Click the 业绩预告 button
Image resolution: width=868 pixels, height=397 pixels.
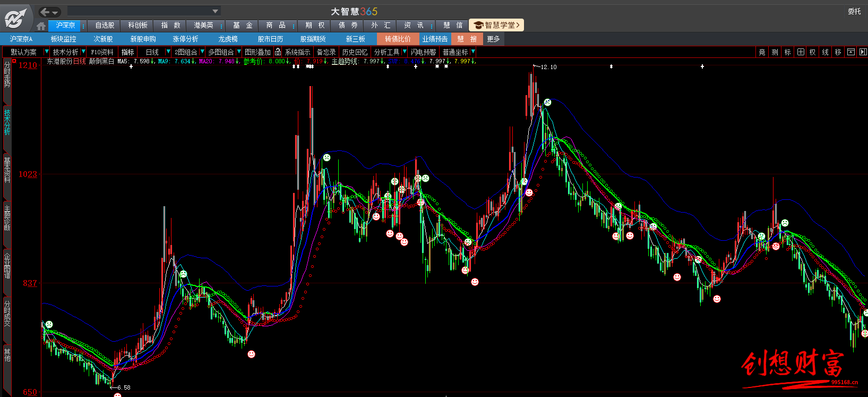point(435,39)
